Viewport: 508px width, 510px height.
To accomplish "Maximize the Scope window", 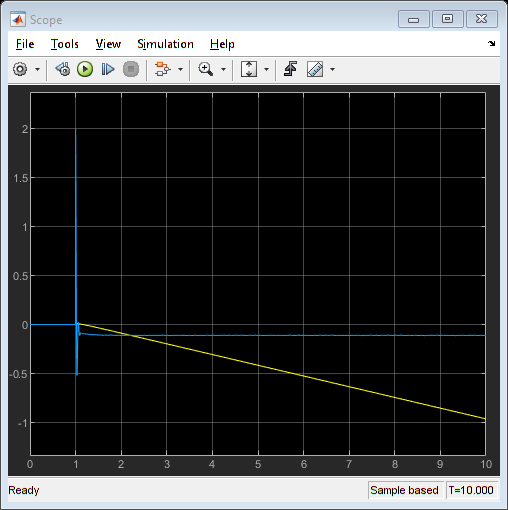I will coord(447,19).
